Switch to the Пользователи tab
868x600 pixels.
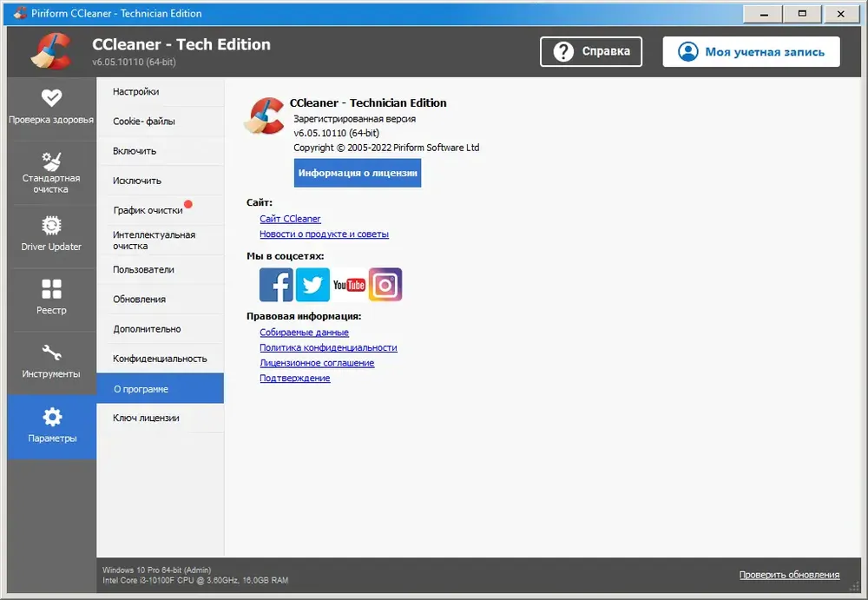coord(161,270)
